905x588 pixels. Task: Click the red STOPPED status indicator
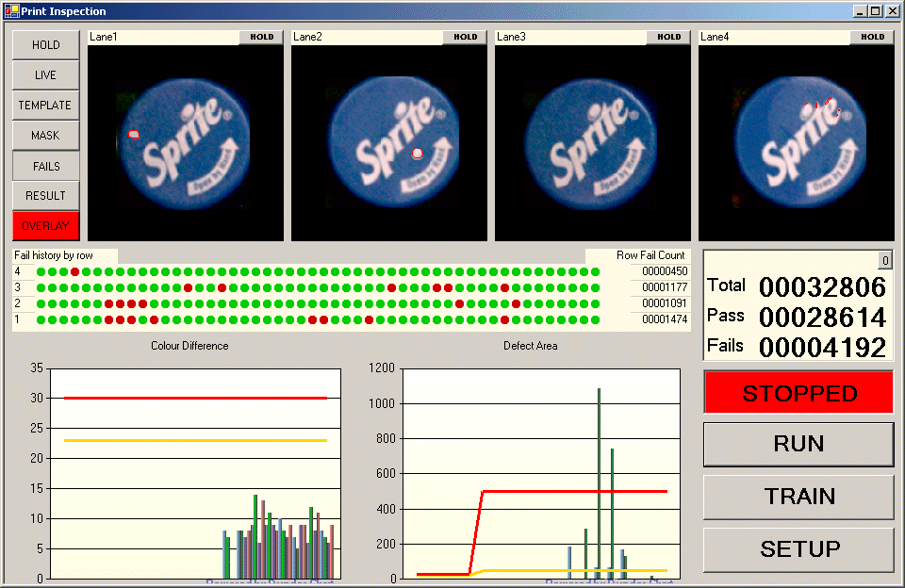798,393
